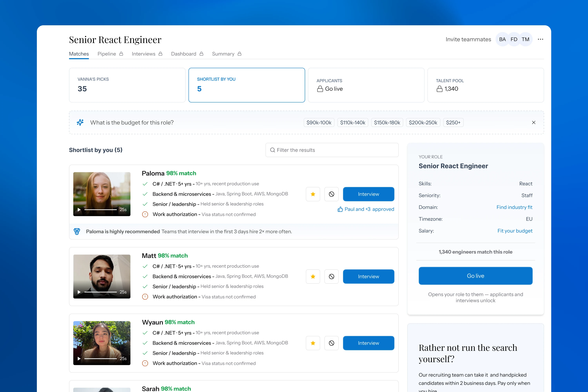Select the Vanna's Picks card
This screenshot has height=392, width=588.
tap(127, 85)
